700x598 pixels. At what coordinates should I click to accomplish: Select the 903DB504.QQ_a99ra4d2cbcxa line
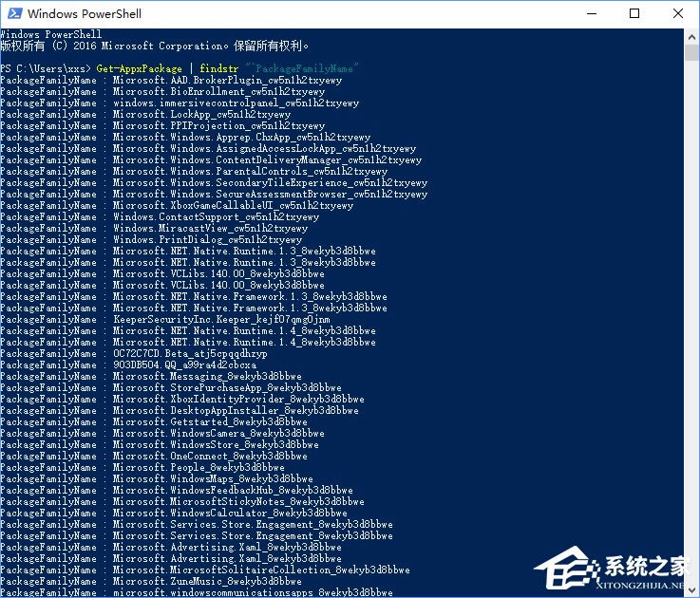(128, 365)
